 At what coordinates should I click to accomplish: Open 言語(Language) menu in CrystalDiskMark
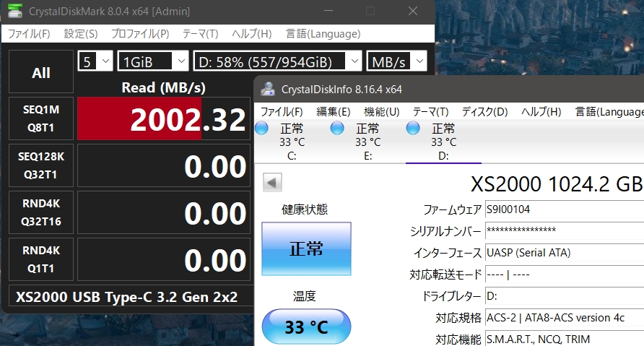pyautogui.click(x=323, y=34)
